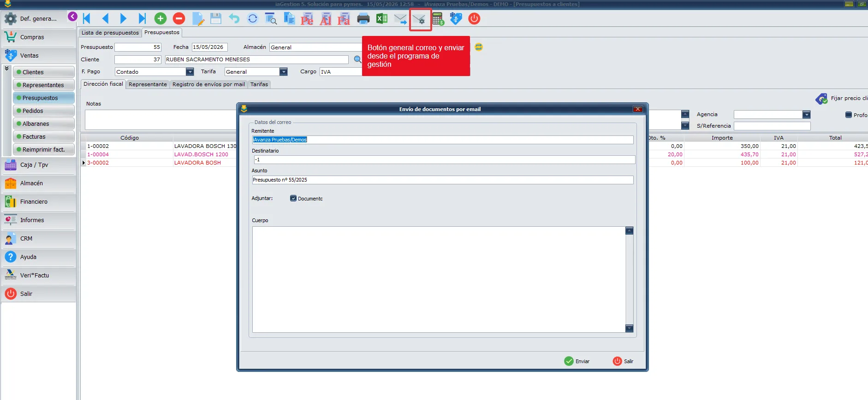Open the Ventas sidebar section

(38, 56)
